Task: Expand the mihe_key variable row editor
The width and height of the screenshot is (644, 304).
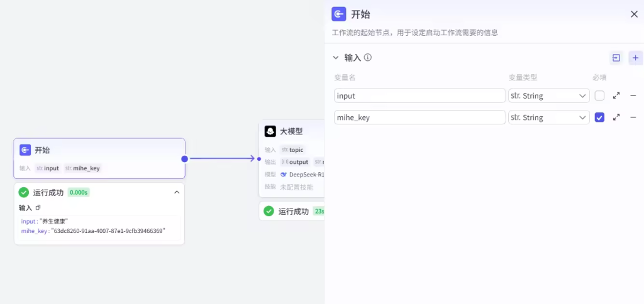Action: click(x=616, y=117)
